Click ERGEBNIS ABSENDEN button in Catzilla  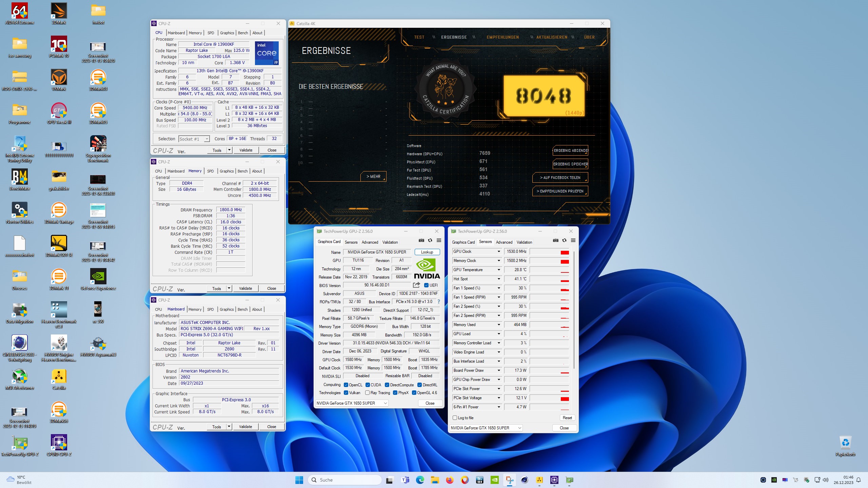click(571, 150)
